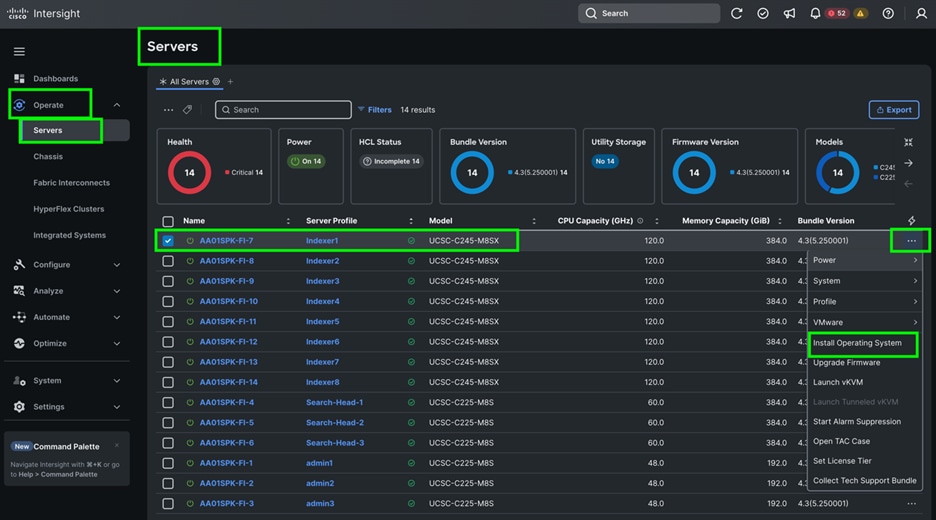Click power status icon of AA01SPK-FI-8
936x520 pixels.
(190, 261)
